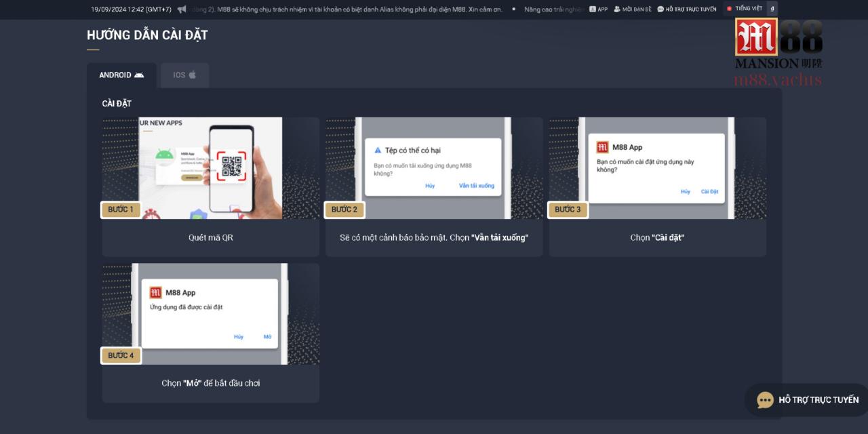Open the Tiếng Việt language selector
The width and height of the screenshot is (868, 434).
pyautogui.click(x=744, y=9)
